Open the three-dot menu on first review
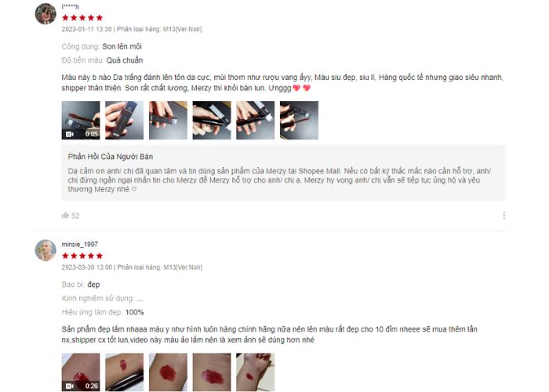 click(x=504, y=216)
